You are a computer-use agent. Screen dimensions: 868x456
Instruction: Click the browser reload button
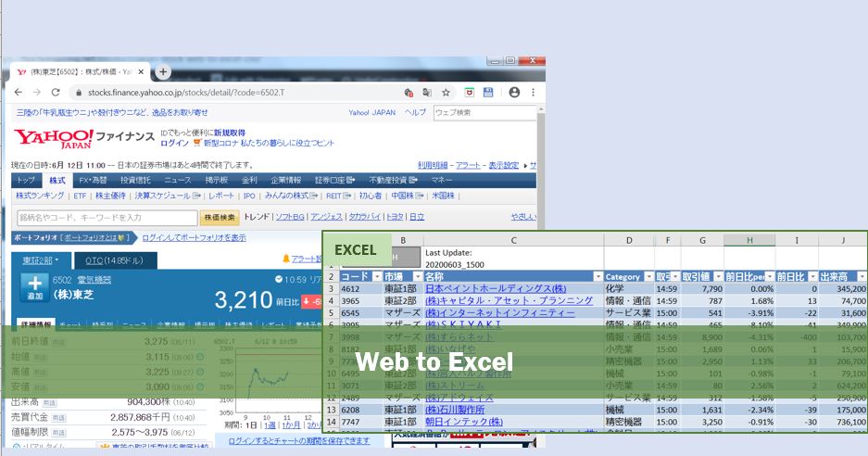[56, 93]
